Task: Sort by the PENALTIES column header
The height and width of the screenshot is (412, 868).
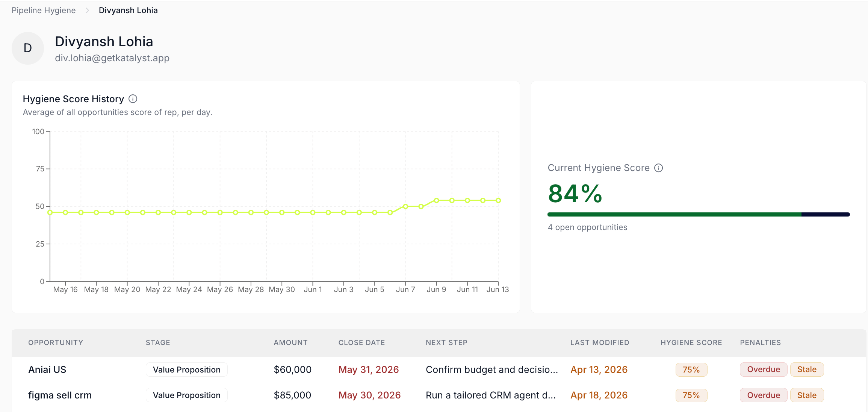Action: coord(761,343)
